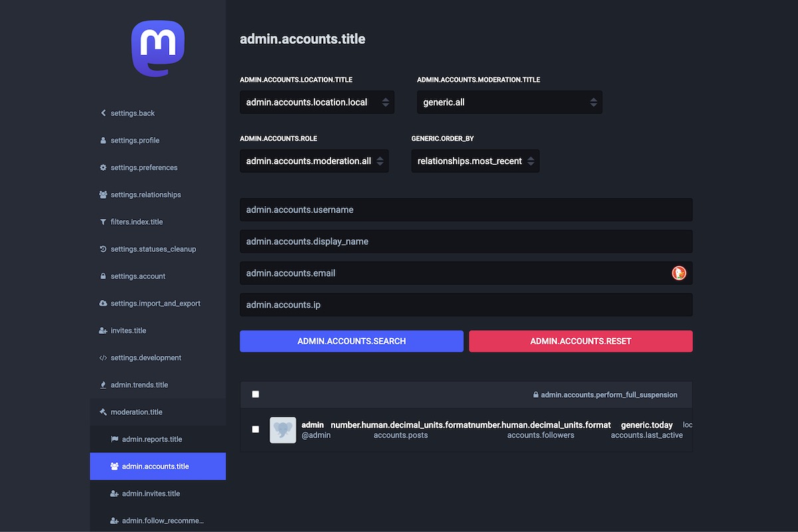
Task: Open the admin.accounts.moderation.all role dropdown
Action: pyautogui.click(x=314, y=161)
